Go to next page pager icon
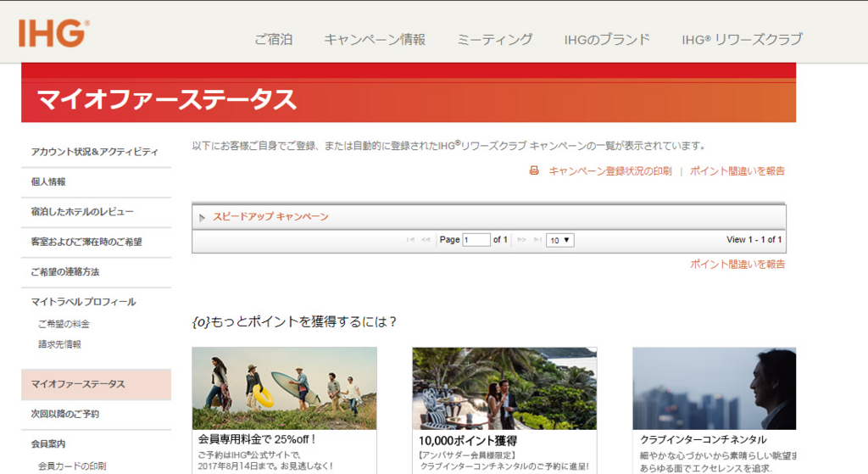This screenshot has width=868, height=474. 521,240
